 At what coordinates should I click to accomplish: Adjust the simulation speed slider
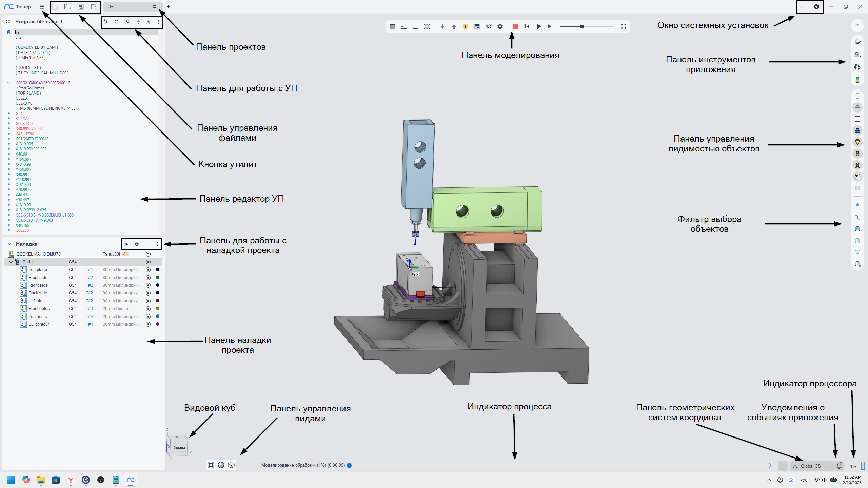[x=582, y=26]
